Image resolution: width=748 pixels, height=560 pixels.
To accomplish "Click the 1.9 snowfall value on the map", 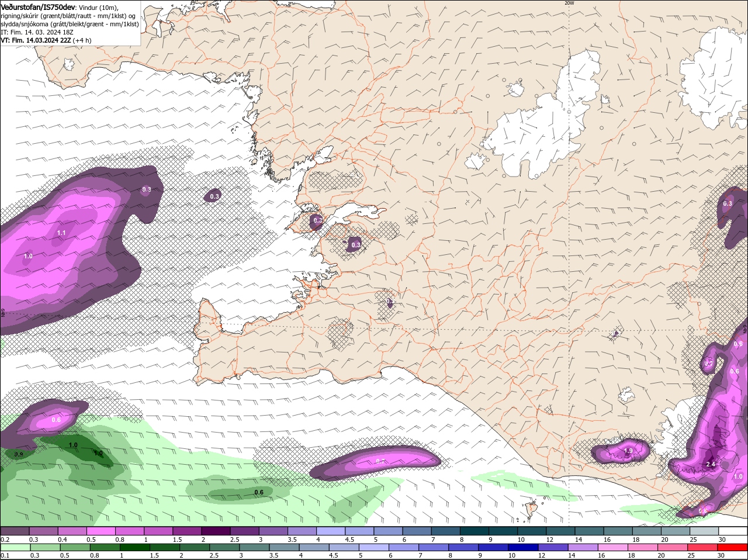I will pyautogui.click(x=628, y=451).
